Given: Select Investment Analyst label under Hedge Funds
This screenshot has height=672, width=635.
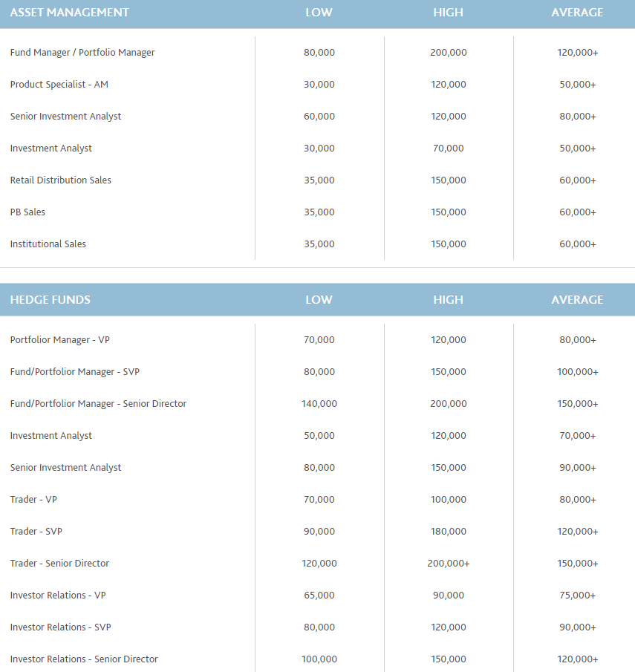Looking at the screenshot, I should pyautogui.click(x=51, y=435).
